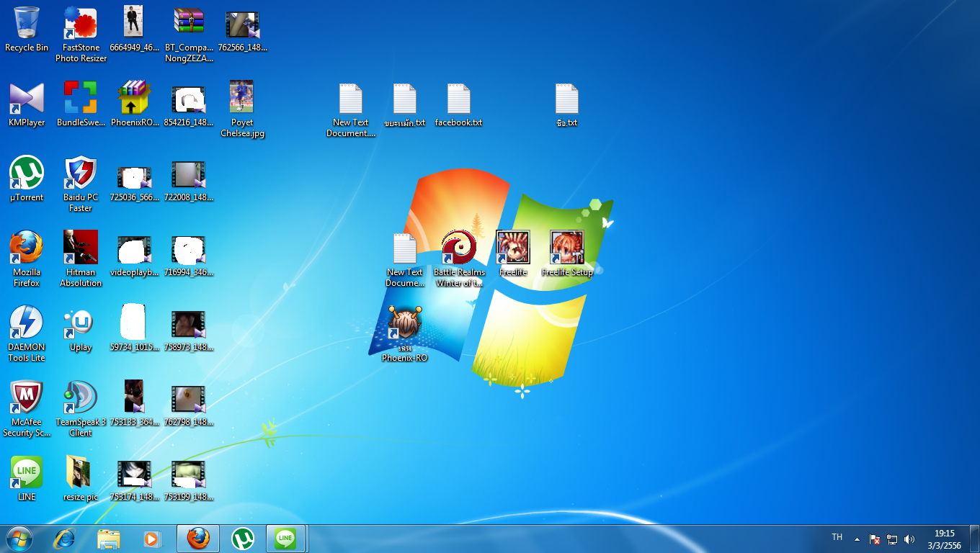Click the Show desktop strip beside the clock

pyautogui.click(x=974, y=539)
